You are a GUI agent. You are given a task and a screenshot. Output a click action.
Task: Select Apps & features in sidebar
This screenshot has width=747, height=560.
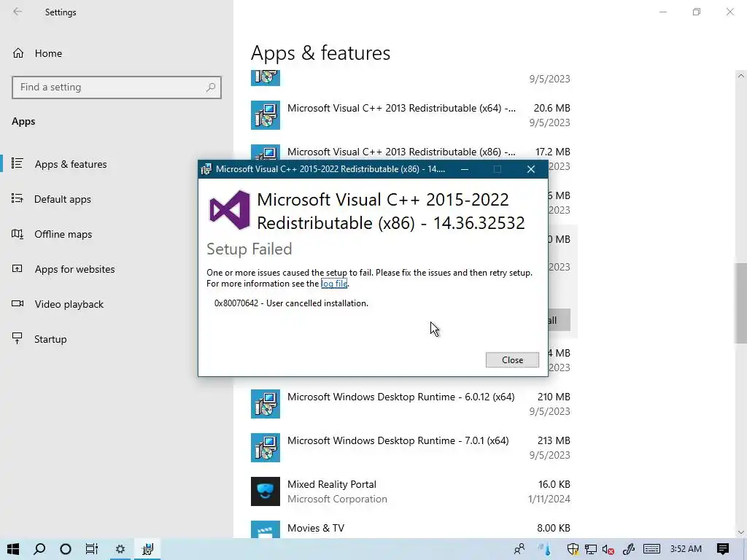point(71,164)
